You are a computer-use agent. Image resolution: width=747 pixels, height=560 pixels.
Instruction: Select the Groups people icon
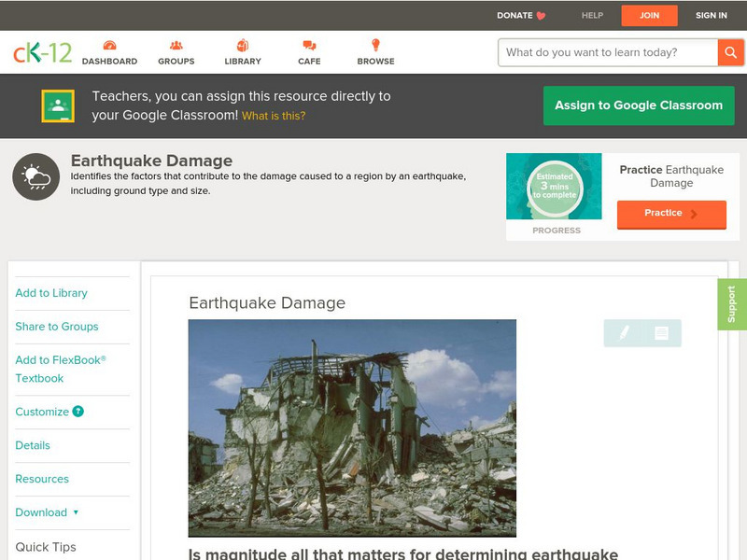[176, 44]
